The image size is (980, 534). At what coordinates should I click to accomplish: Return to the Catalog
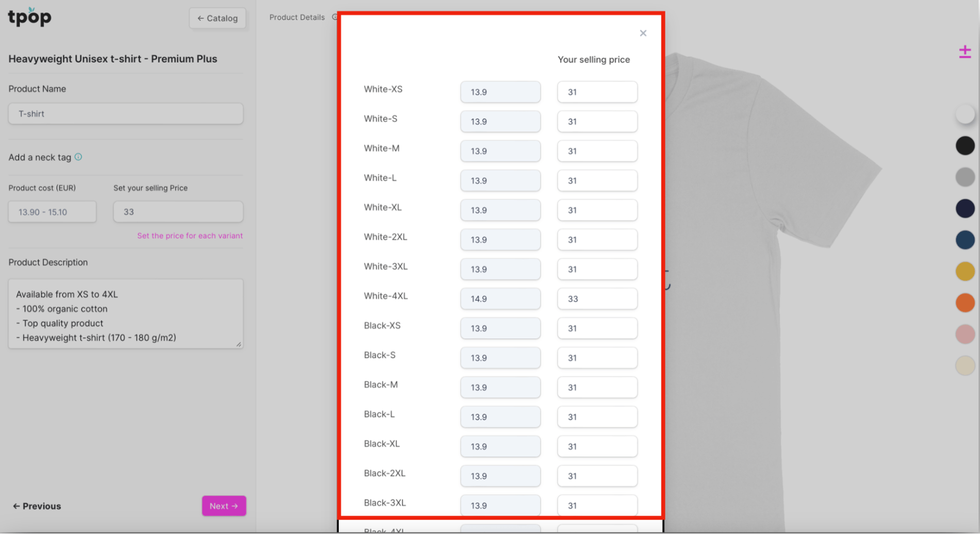coord(217,18)
